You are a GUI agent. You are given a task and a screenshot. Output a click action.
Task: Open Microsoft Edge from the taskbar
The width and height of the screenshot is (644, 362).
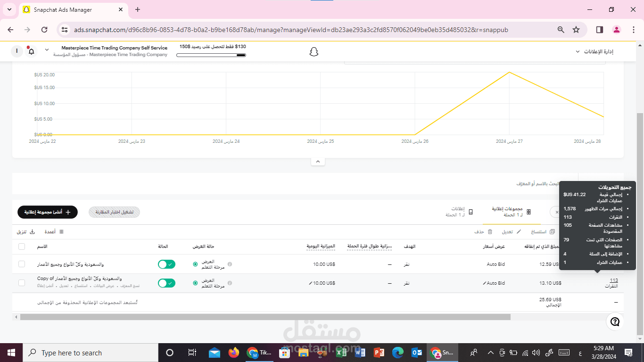point(398,353)
